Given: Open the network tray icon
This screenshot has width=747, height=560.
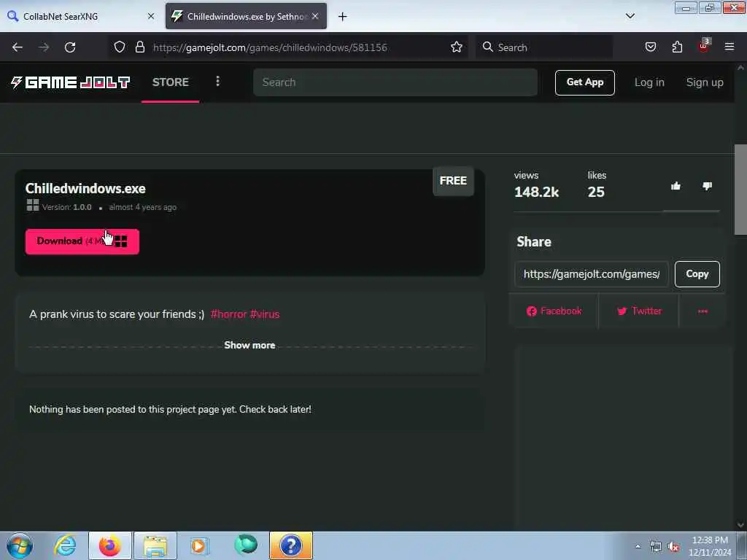Looking at the screenshot, I should [656, 547].
